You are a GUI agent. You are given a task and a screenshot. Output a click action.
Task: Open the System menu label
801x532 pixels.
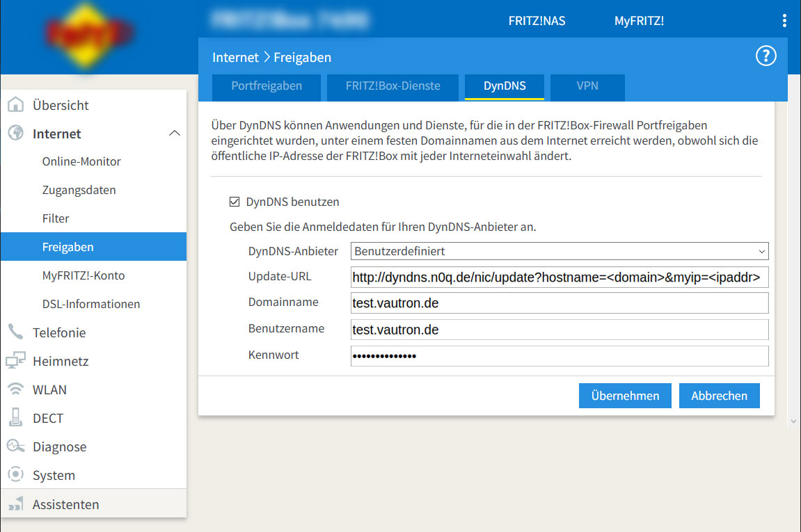click(54, 476)
